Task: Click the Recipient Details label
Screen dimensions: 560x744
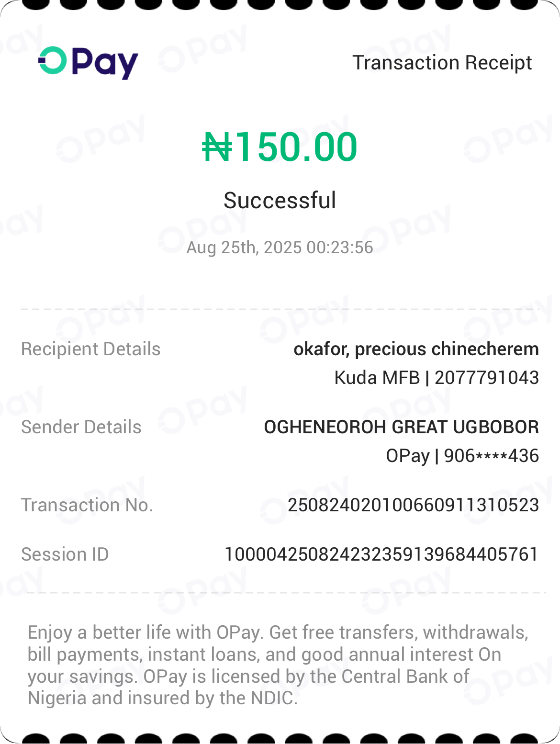Action: point(90,349)
